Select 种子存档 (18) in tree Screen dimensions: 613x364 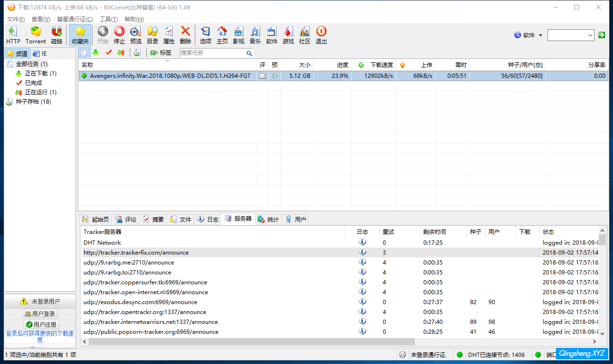coord(28,101)
